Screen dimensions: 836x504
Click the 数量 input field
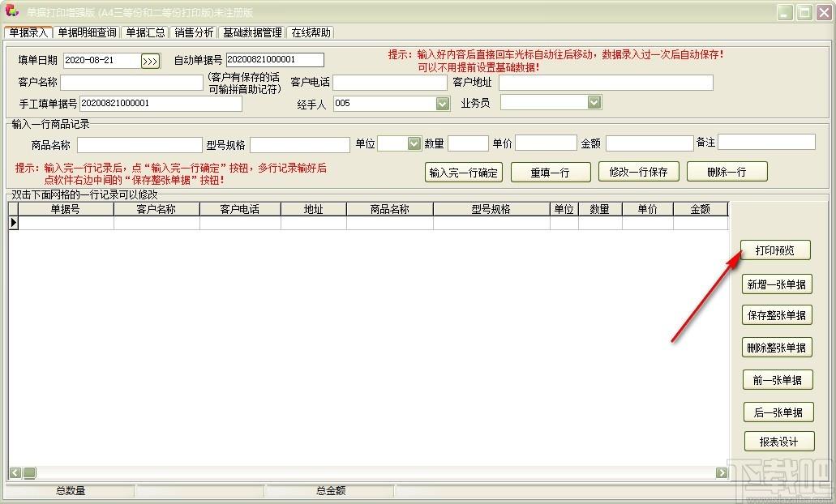click(468, 143)
